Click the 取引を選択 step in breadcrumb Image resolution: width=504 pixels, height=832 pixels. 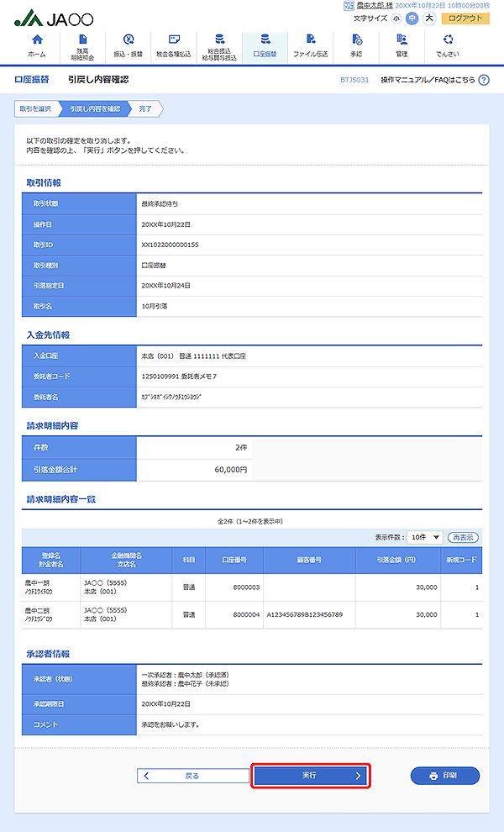pos(35,108)
